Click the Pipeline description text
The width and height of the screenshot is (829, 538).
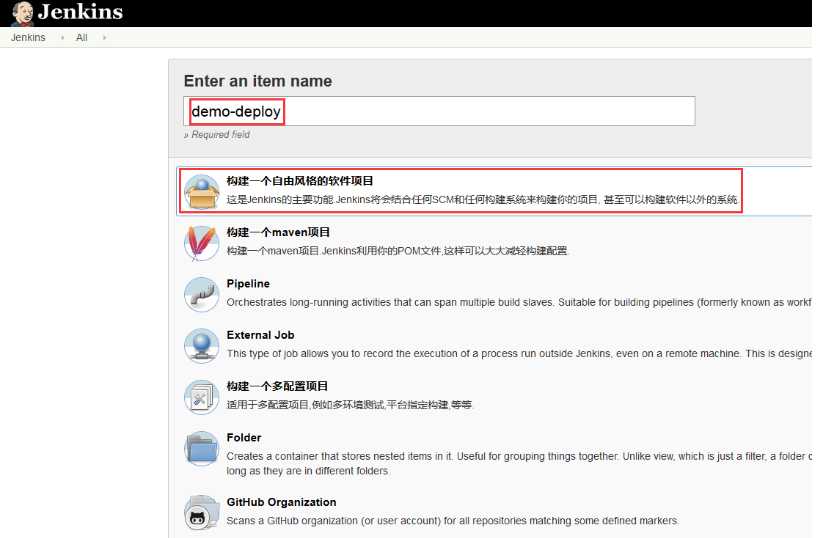click(x=519, y=302)
